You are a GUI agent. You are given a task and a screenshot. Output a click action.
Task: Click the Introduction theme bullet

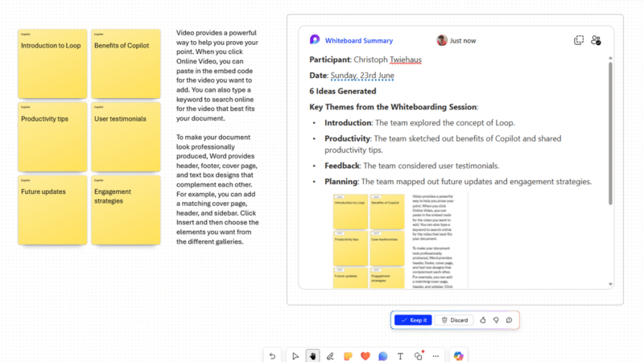coord(419,123)
